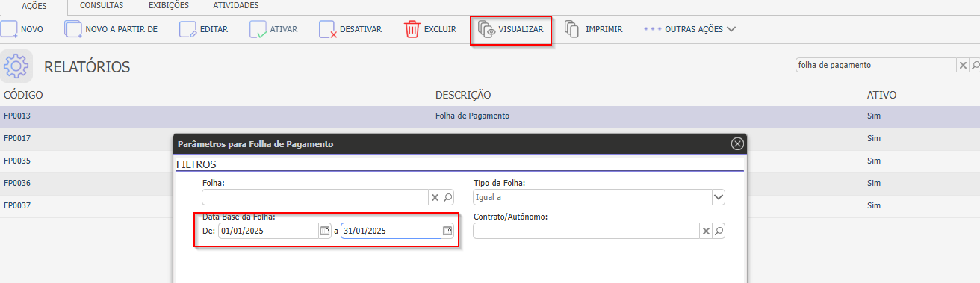Image resolution: width=980 pixels, height=283 pixels.
Task: Open lookup search for Folha field
Action: point(447,197)
